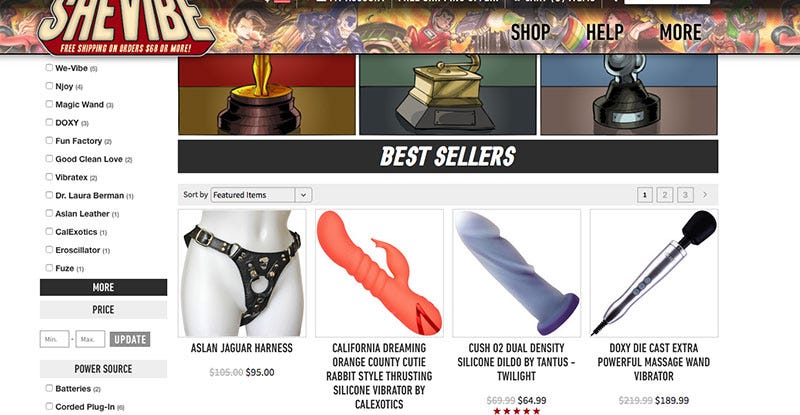Click the Min. price input field
This screenshot has width=800, height=415.
(55, 339)
